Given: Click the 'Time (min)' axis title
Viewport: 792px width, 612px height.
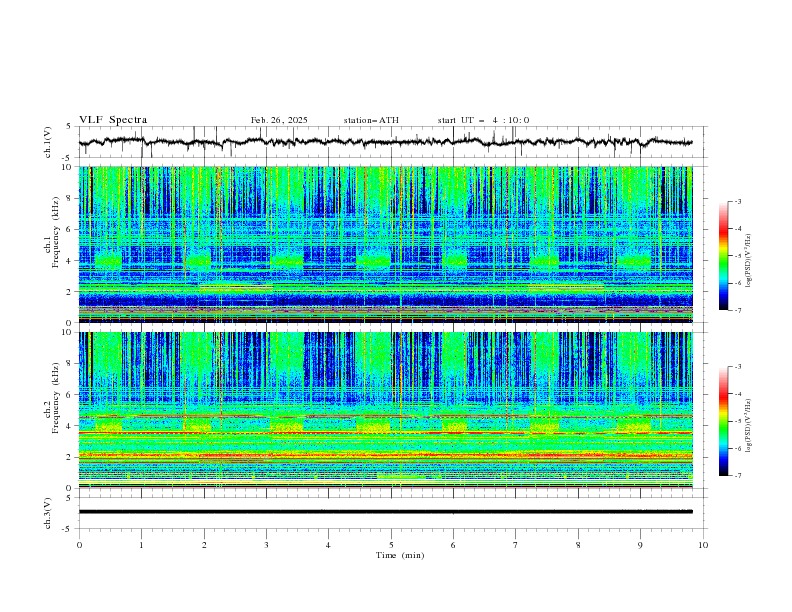Looking at the screenshot, I should (x=400, y=555).
